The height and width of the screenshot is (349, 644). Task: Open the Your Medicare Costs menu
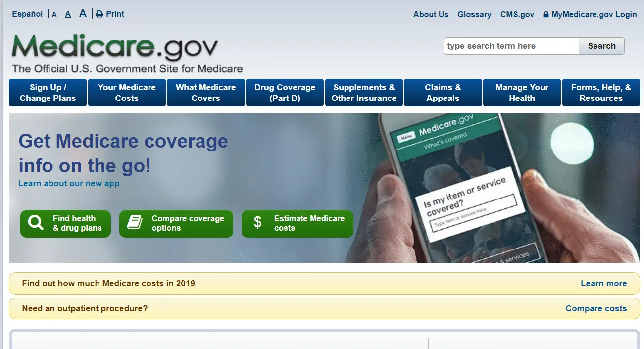[127, 93]
